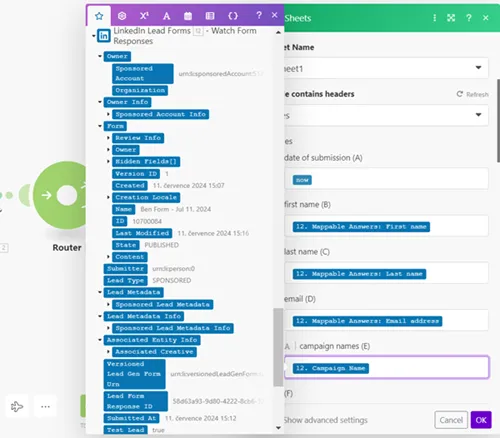The image size is (500, 438).
Task: Select the Organization pill
Action: pyautogui.click(x=140, y=90)
